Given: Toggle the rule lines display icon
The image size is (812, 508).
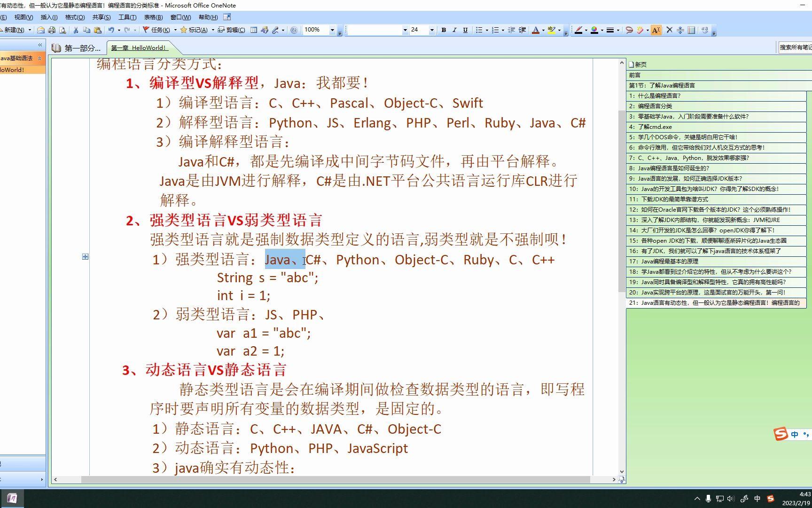Looking at the screenshot, I should click(x=691, y=30).
